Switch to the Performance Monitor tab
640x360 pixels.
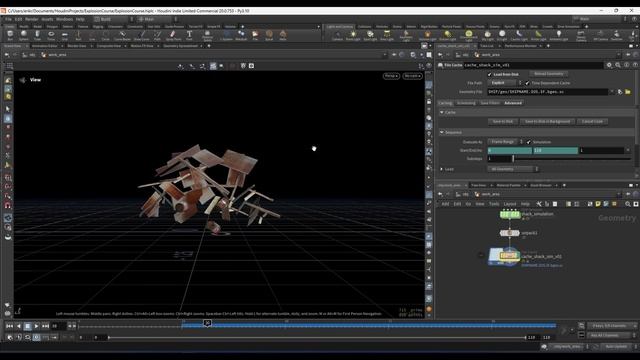(x=520, y=46)
